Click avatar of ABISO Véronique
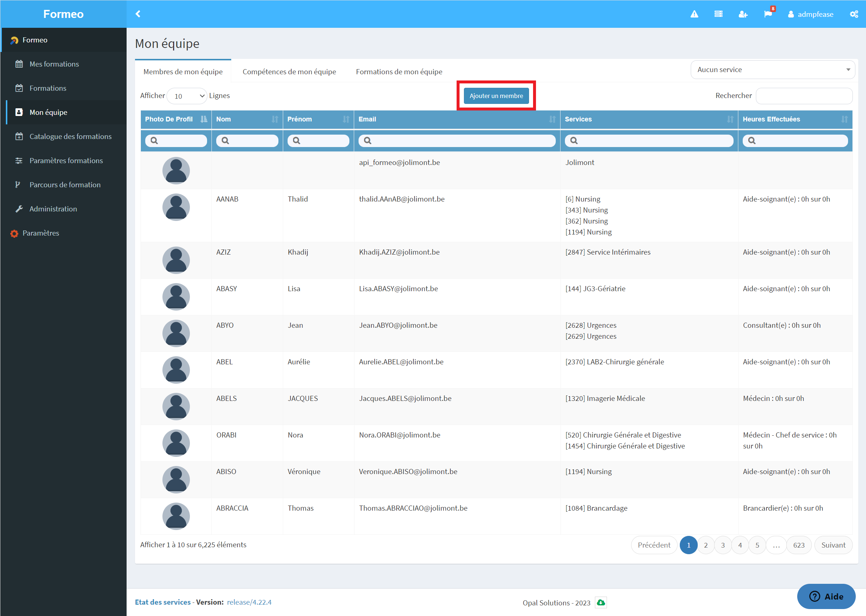 coord(176,480)
